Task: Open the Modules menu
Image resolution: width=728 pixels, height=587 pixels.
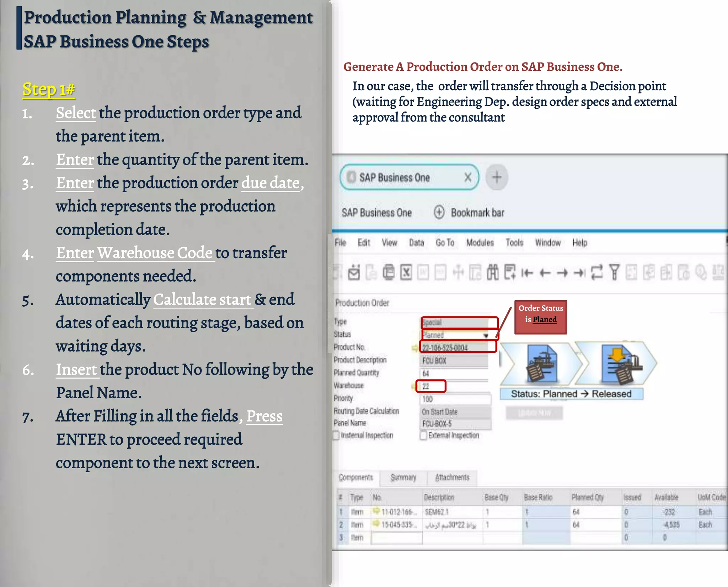Action: (x=480, y=243)
